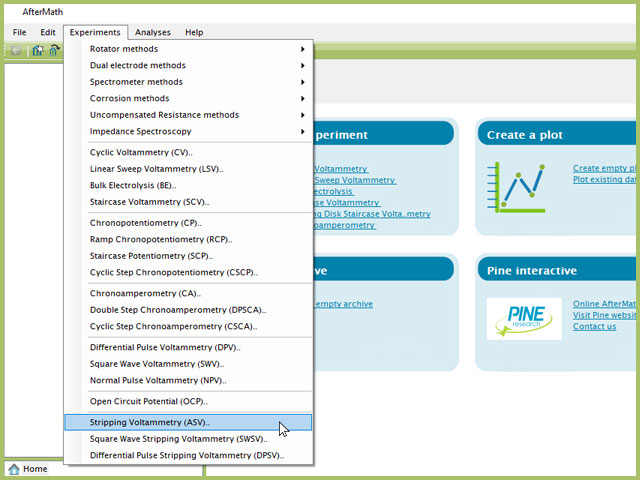Click the Create a plot panel header
This screenshot has width=640, height=480.
tap(557, 133)
